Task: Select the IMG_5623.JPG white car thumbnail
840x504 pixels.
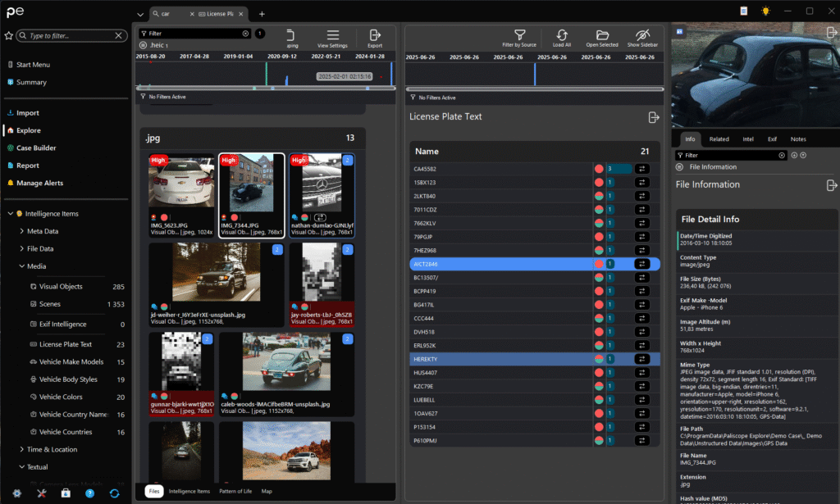Action: 181,184
